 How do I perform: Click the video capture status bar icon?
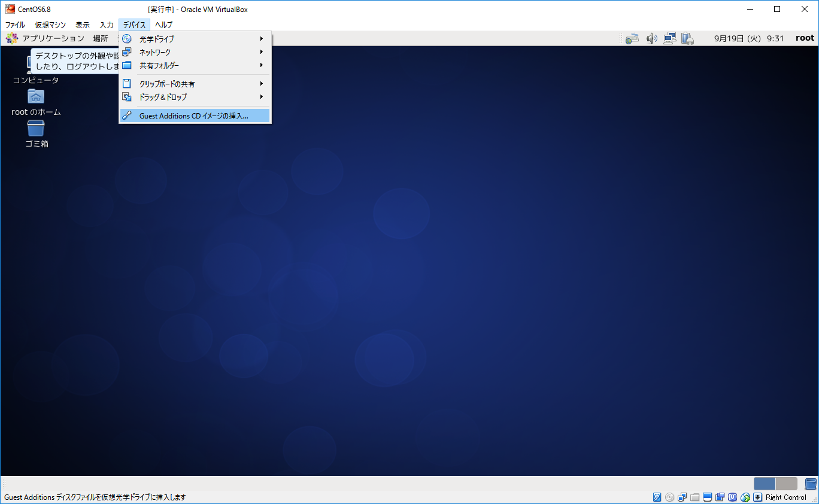720,497
